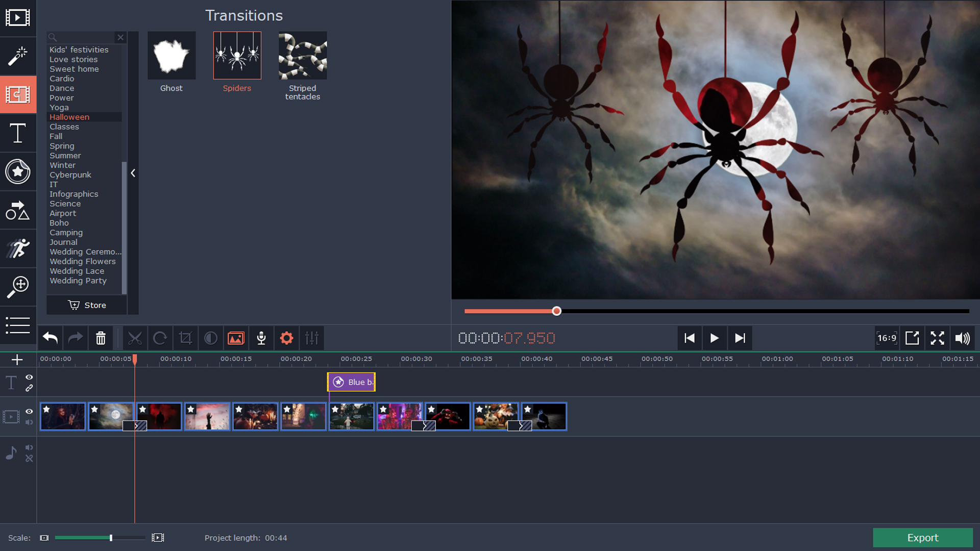This screenshot has height=551, width=980.
Task: Click the color correction icon
Action: pyautogui.click(x=210, y=338)
